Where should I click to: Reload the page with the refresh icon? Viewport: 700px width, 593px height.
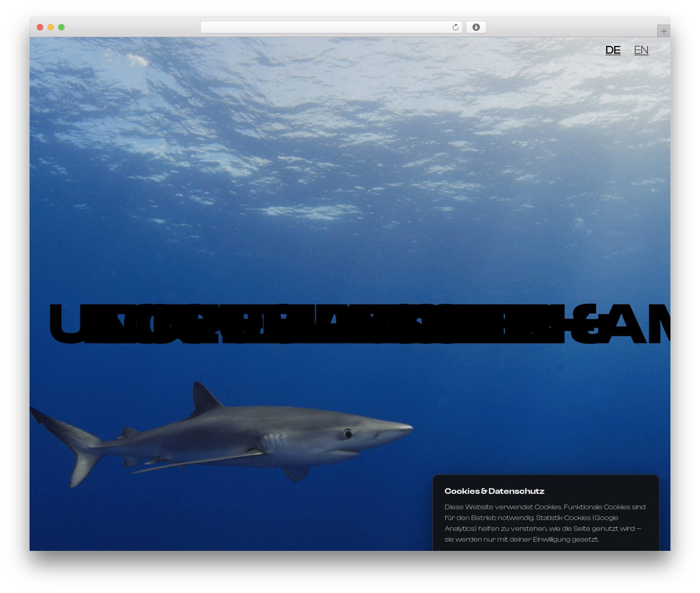455,27
